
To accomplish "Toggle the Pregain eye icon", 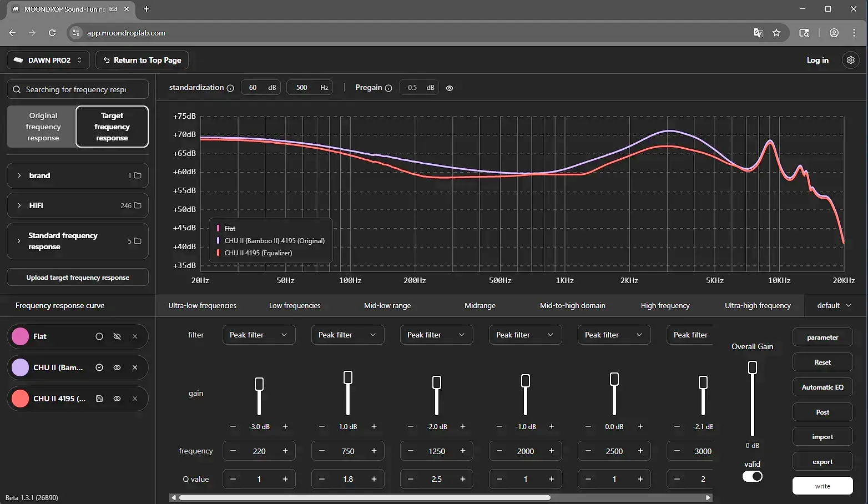I will 450,88.
